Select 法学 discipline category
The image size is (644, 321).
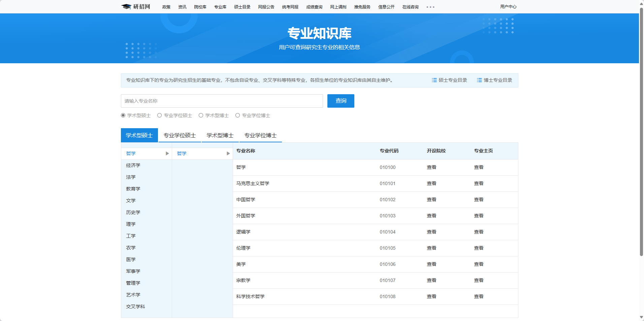(131, 177)
